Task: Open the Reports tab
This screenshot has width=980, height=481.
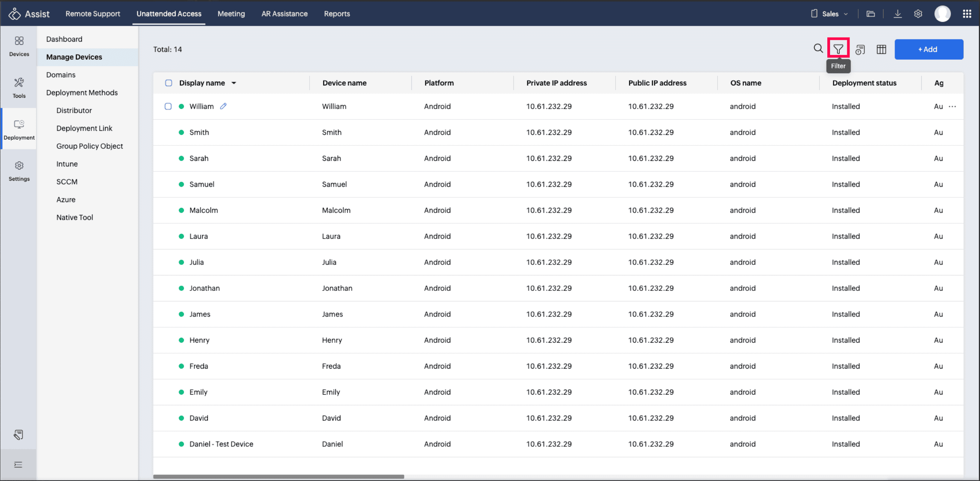Action: pyautogui.click(x=337, y=14)
